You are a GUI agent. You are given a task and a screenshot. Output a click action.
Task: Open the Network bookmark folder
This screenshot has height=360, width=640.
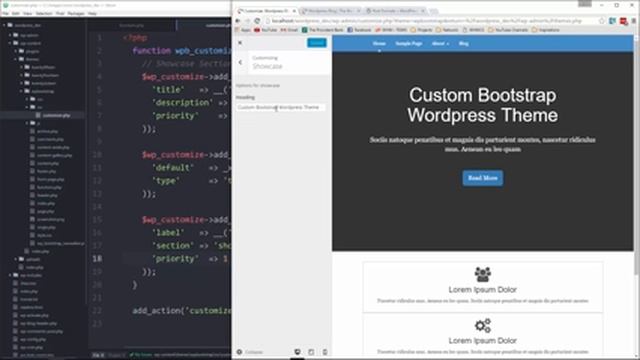447,30
